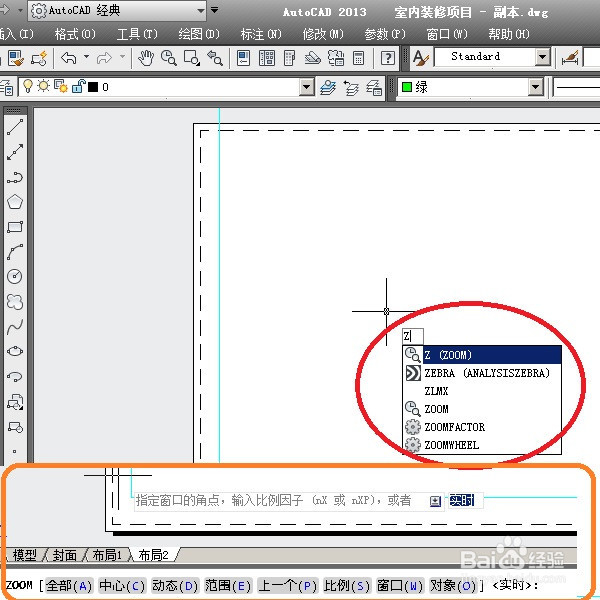600x600 pixels.
Task: Open the Tool Palettes window icon
Action: (290, 58)
